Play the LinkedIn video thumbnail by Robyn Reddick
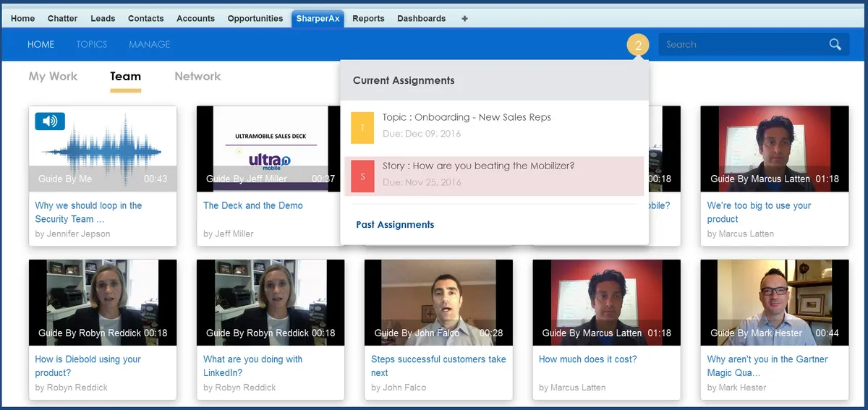 pos(271,303)
